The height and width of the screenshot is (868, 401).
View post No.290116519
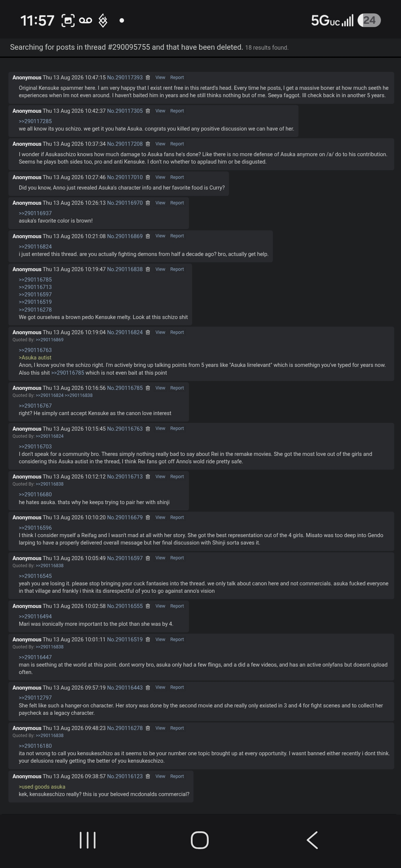[x=160, y=640]
